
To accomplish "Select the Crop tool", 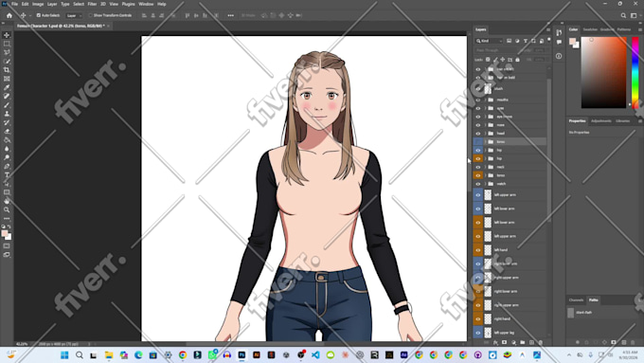I will click(7, 70).
